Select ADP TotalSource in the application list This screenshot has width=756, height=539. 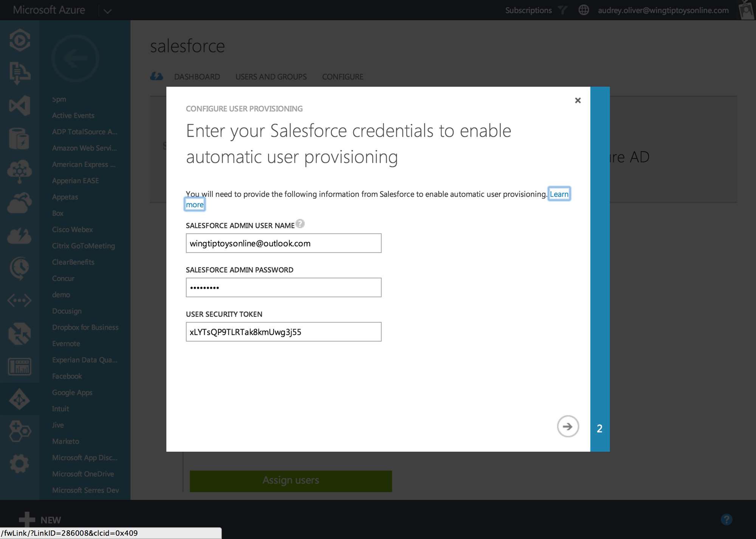pos(85,132)
